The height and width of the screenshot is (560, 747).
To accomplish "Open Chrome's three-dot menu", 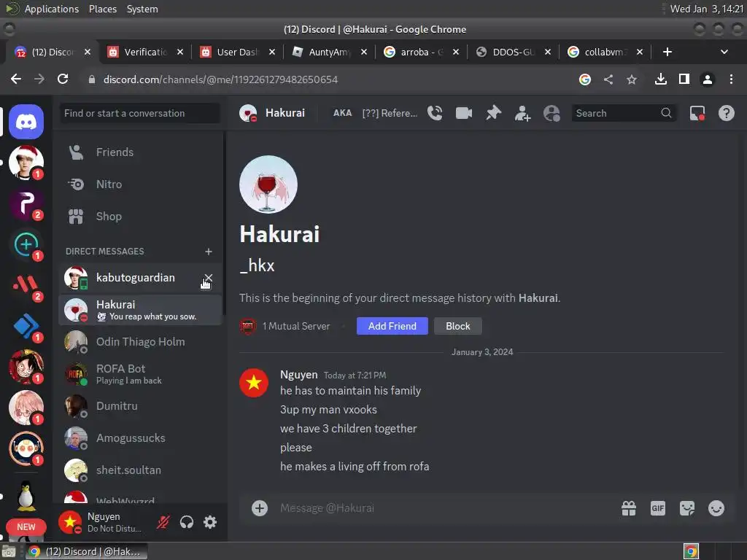I will tap(731, 79).
